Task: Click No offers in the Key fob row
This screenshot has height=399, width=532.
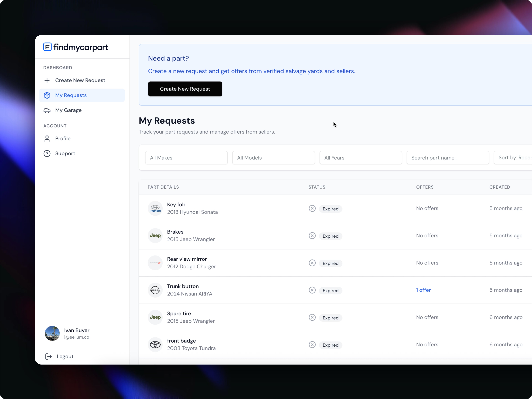Action: coord(427,209)
